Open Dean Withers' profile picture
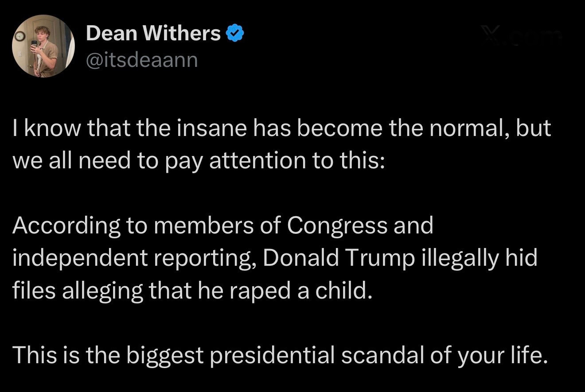The width and height of the screenshot is (585, 392). 43,46
